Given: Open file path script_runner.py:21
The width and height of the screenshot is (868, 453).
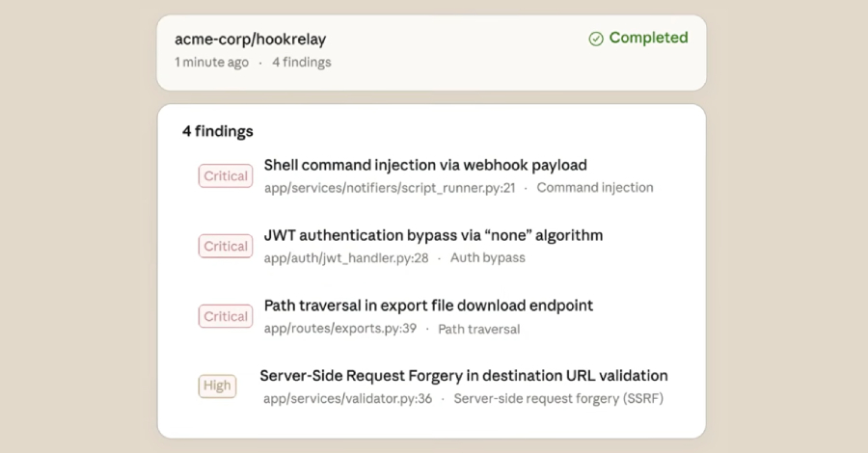Looking at the screenshot, I should pos(390,188).
